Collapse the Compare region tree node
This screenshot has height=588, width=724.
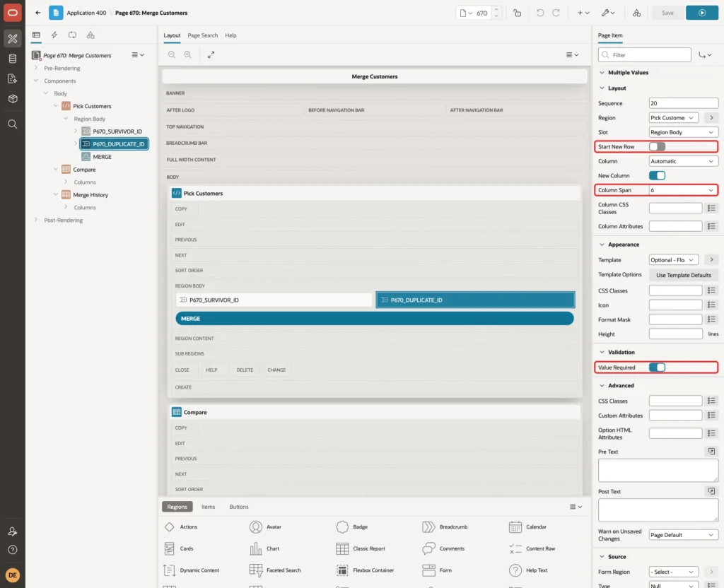[56, 170]
